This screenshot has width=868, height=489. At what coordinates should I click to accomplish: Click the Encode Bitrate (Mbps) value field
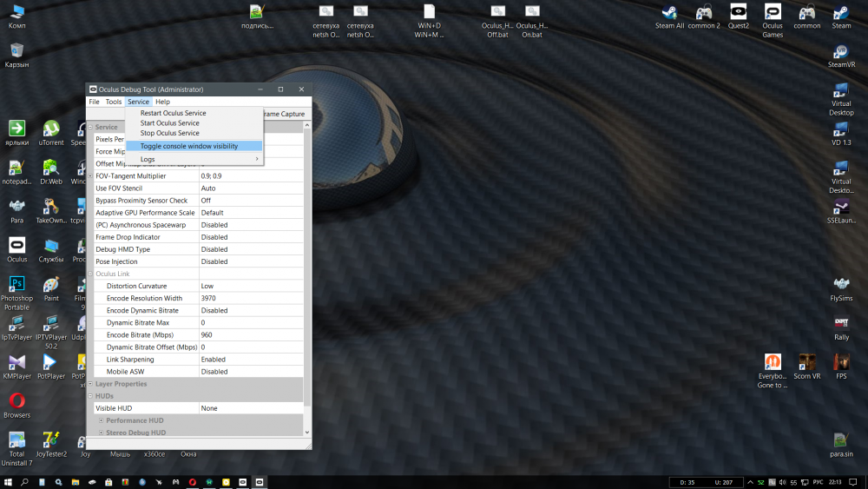click(x=250, y=335)
